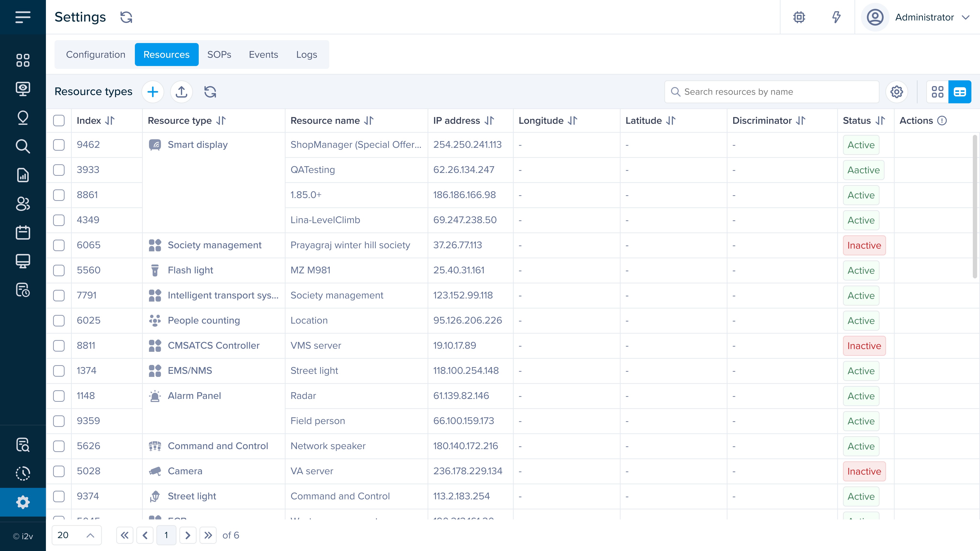Open the calendar icon in left sidebar

click(23, 232)
